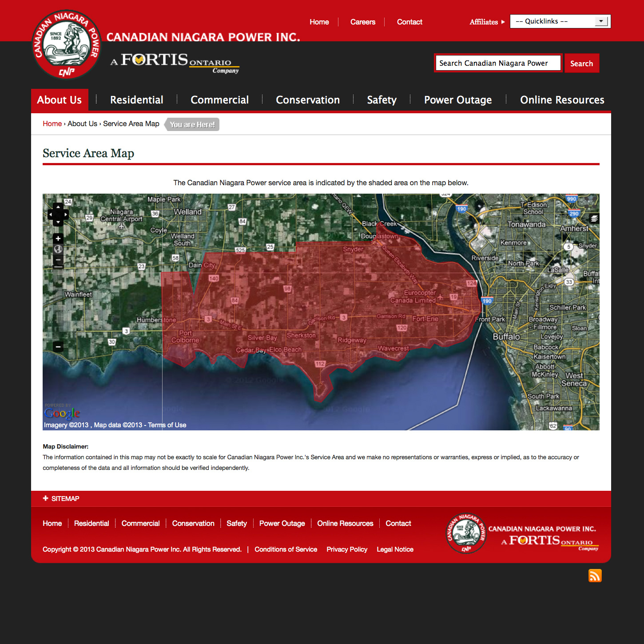This screenshot has height=644, width=644.
Task: Click the lone minus button near Wainfleet
Action: [x=58, y=346]
